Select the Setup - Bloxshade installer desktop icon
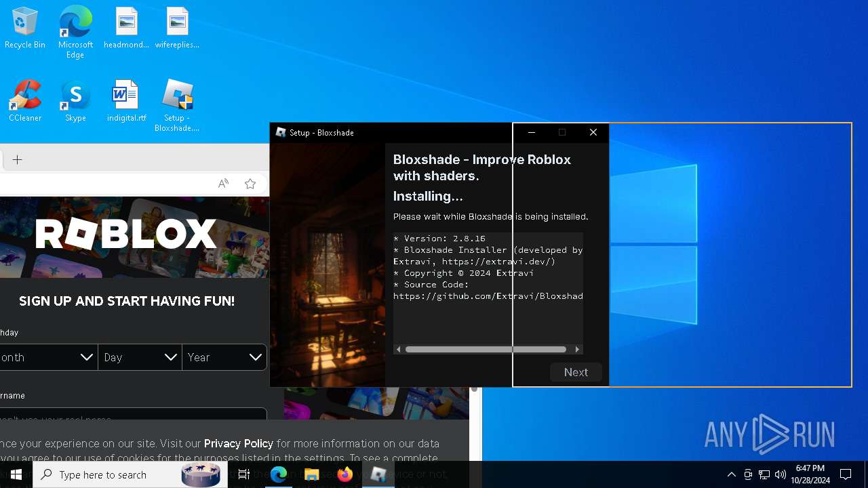The image size is (868, 488). click(x=177, y=106)
